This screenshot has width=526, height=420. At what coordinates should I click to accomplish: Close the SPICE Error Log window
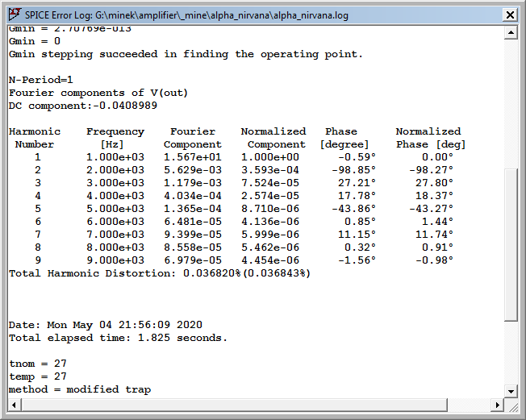(510, 15)
